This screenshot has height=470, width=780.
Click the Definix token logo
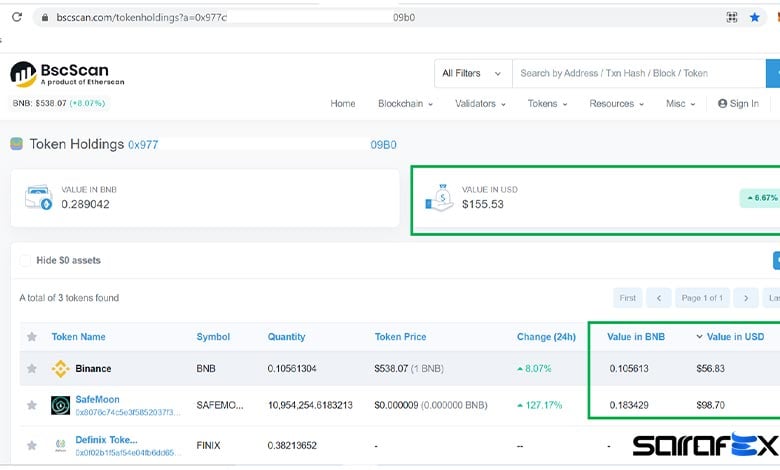coord(61,445)
